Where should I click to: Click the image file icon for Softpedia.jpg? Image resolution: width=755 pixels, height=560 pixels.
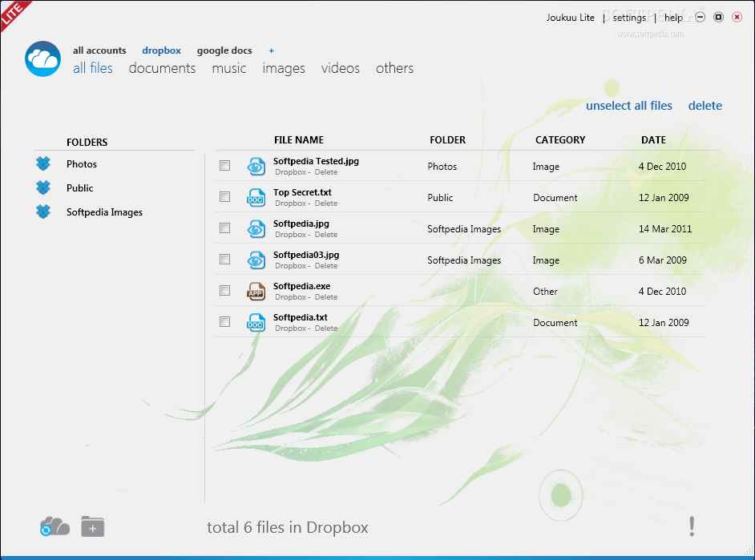pos(256,229)
